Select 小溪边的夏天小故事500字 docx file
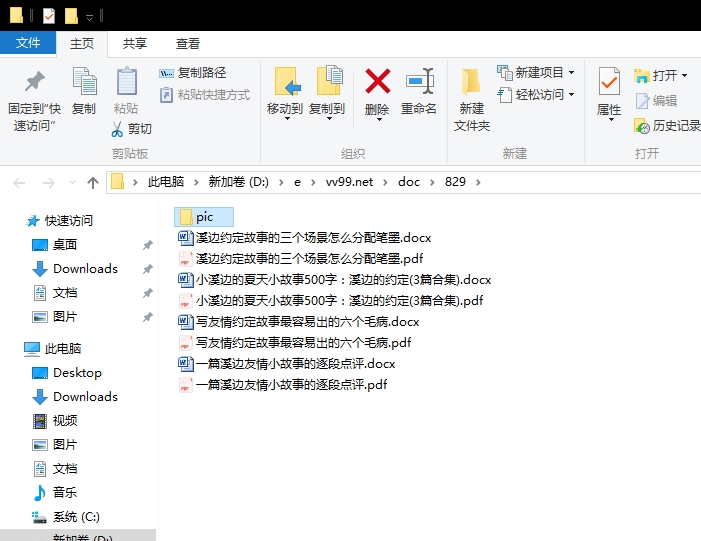This screenshot has width=701, height=541. (335, 280)
